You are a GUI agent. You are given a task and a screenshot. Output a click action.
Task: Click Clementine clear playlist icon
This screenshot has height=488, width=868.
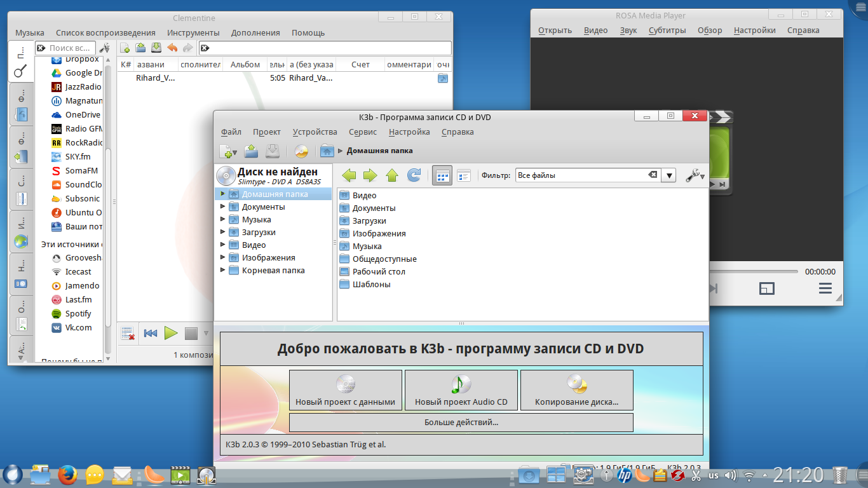pos(128,333)
